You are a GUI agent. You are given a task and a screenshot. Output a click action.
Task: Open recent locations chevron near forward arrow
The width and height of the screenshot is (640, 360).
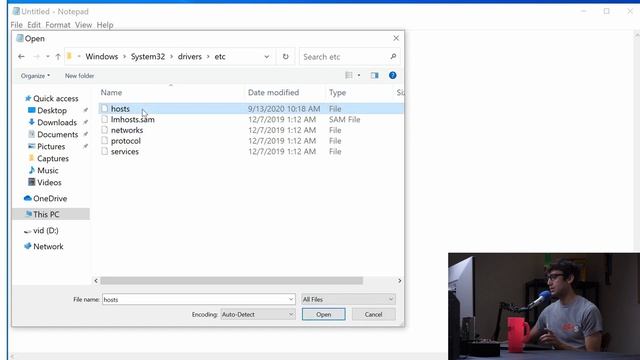click(48, 57)
